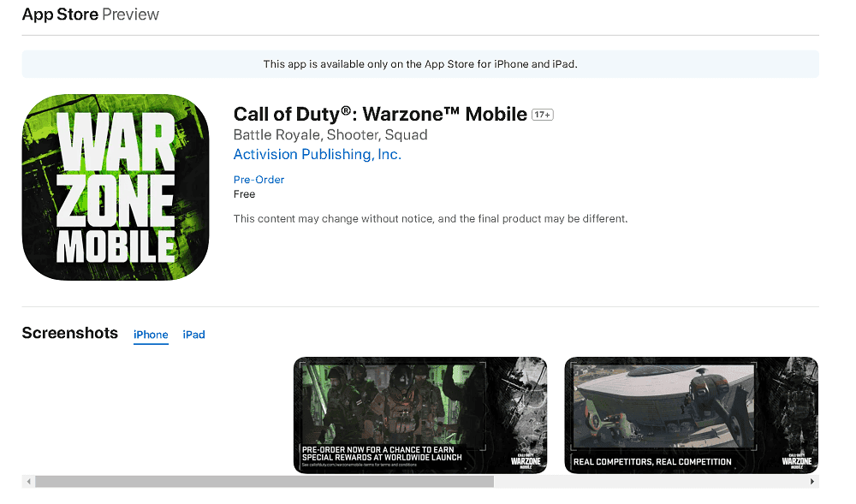Open the Activision Publishing, Inc. link
The height and width of the screenshot is (504, 856).
pos(318,154)
